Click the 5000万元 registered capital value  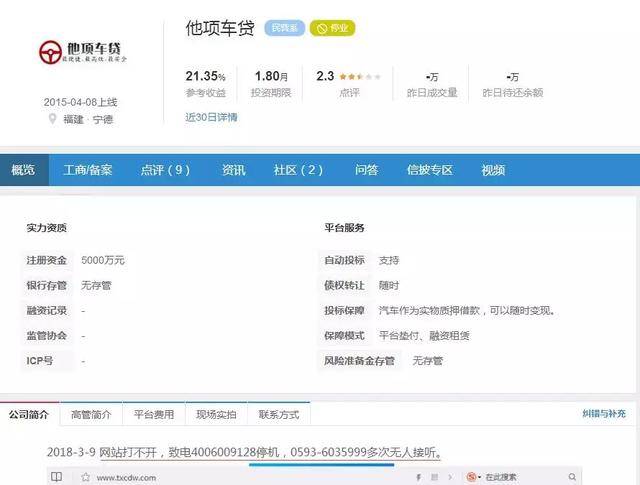tap(103, 260)
